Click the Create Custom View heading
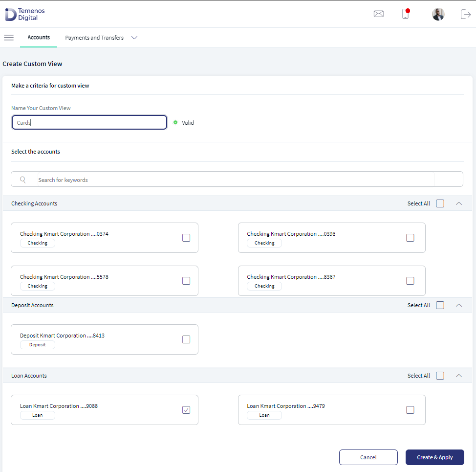The height and width of the screenshot is (472, 476). coord(32,64)
